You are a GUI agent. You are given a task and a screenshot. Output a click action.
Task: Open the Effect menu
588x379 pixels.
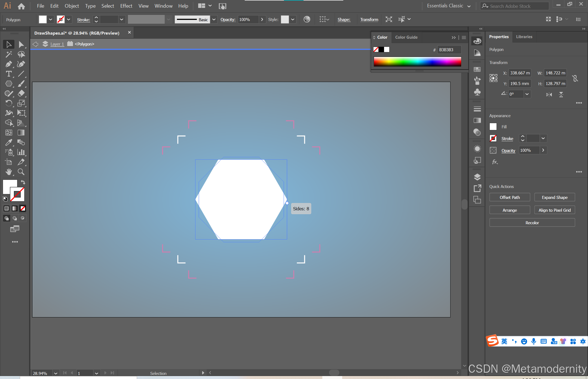click(x=126, y=6)
